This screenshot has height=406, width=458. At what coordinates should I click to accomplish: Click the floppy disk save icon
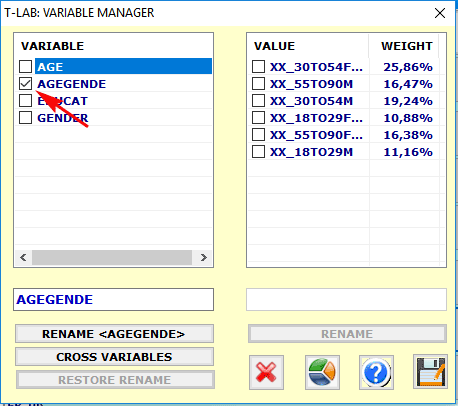(430, 372)
